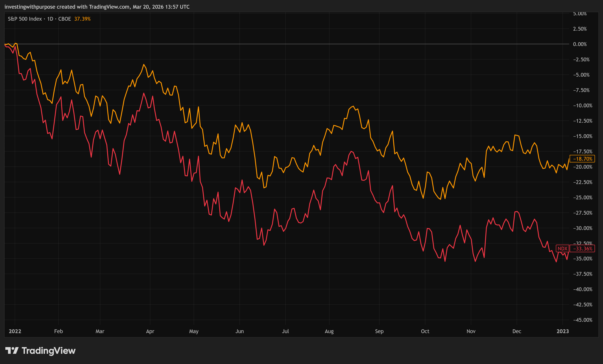Select the Dec label on time axis
The width and height of the screenshot is (603, 364).
[x=517, y=331]
